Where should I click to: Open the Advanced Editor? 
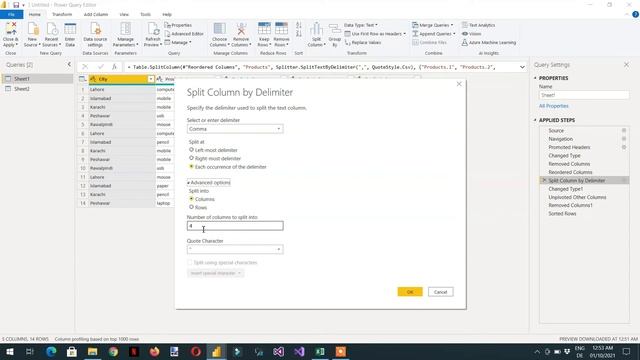[184, 34]
